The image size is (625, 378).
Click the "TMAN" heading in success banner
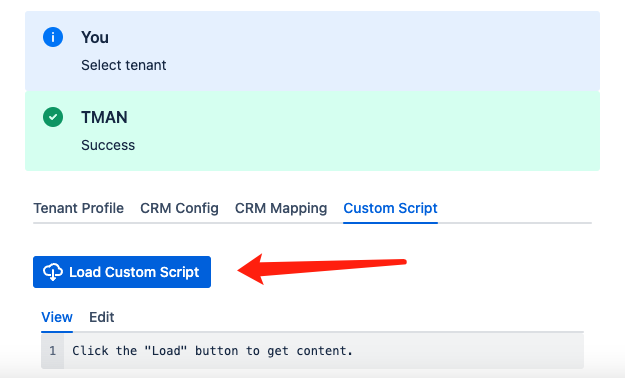pyautogui.click(x=104, y=117)
